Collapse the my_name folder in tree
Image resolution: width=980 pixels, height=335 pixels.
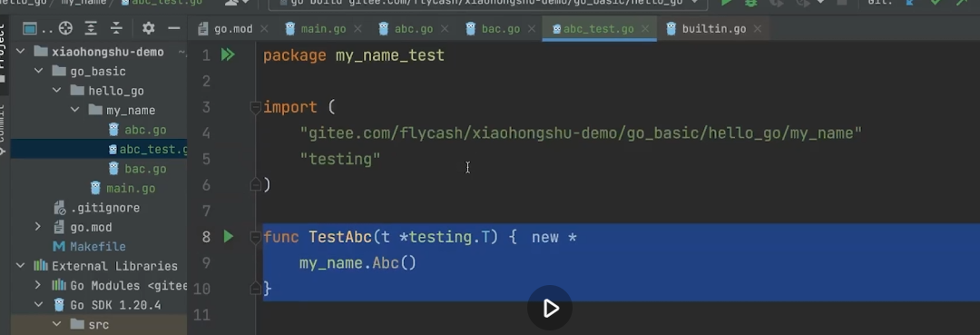tap(75, 110)
